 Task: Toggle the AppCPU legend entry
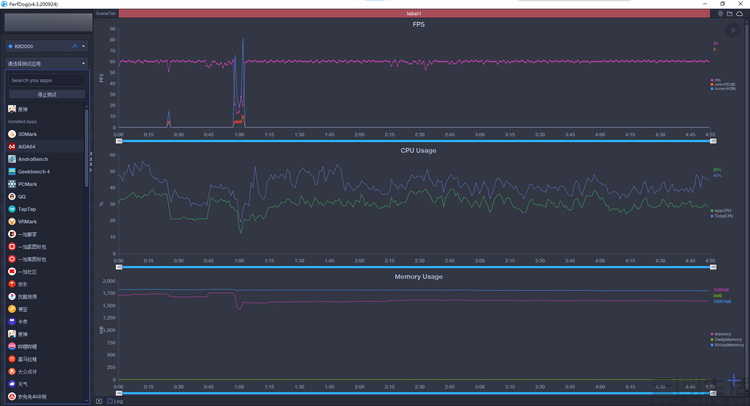coord(721,210)
